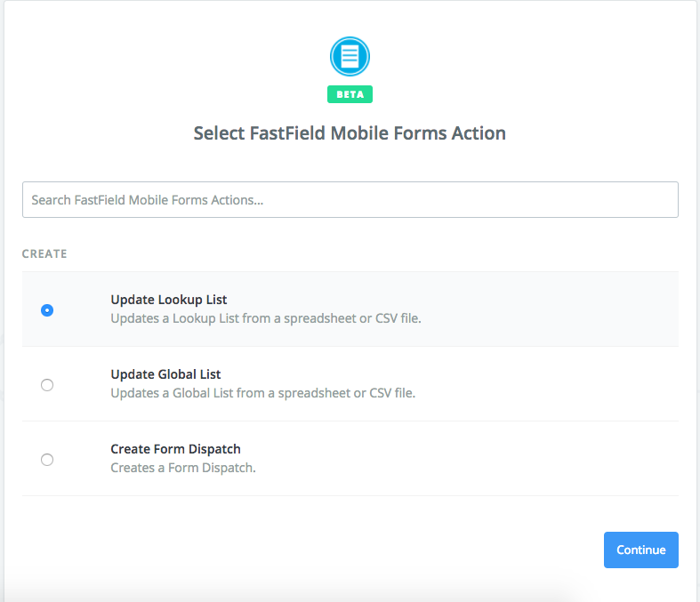Click the CREATE section label

(x=44, y=253)
